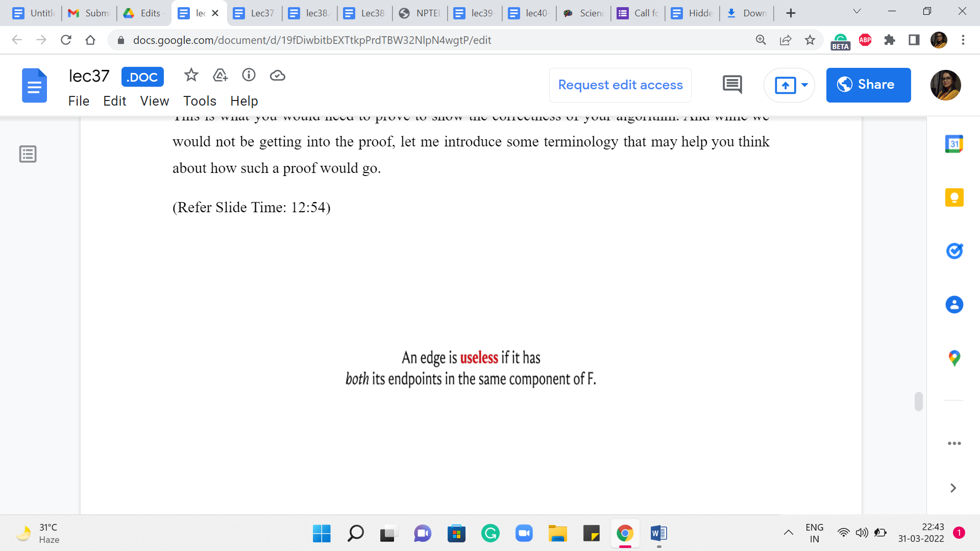Open Google Calendar side panel
980x551 pixels.
954,144
